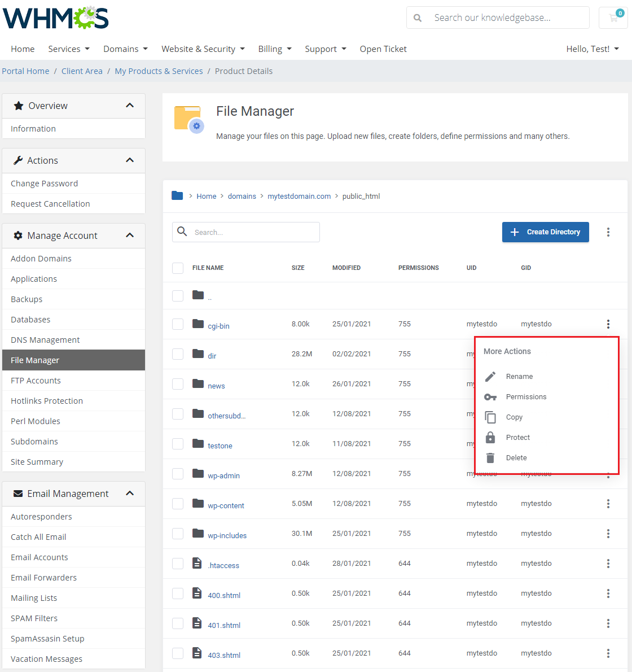Go to Client Area breadcrumb link
632x672 pixels.
82,71
